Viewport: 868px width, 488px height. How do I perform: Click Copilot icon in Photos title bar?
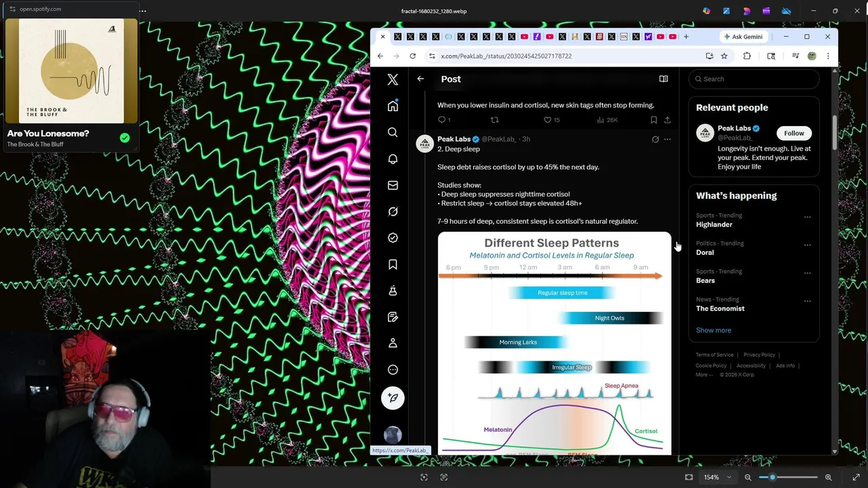(x=707, y=11)
